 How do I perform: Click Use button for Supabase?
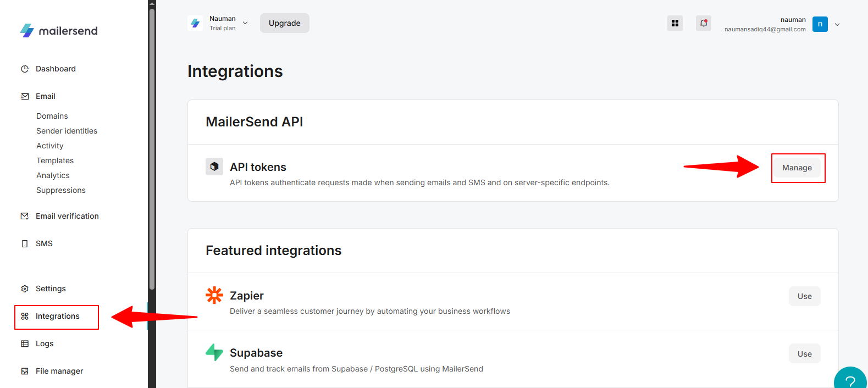[x=804, y=354]
